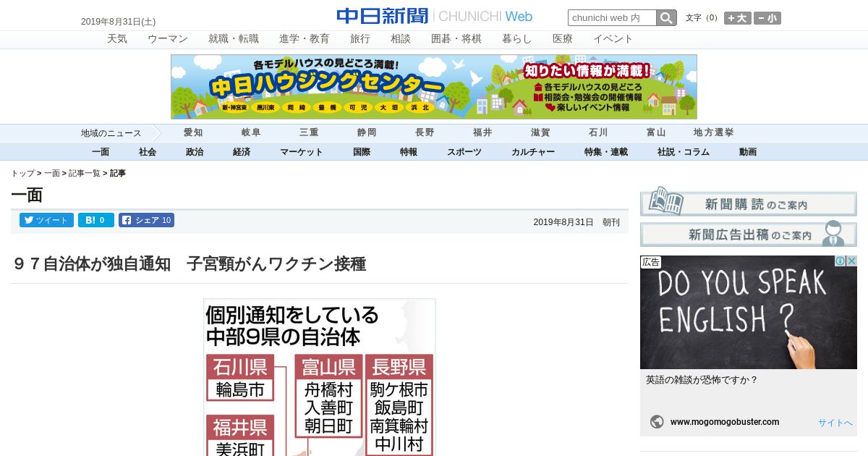Click the HPV vaccine municipalities map image
Image resolution: width=868 pixels, height=456 pixels.
point(320,377)
